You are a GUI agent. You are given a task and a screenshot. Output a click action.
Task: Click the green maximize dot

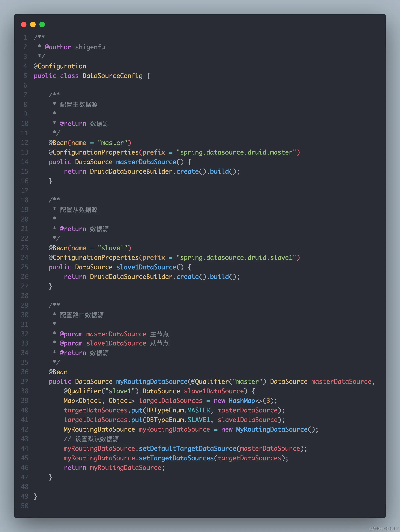[42, 24]
